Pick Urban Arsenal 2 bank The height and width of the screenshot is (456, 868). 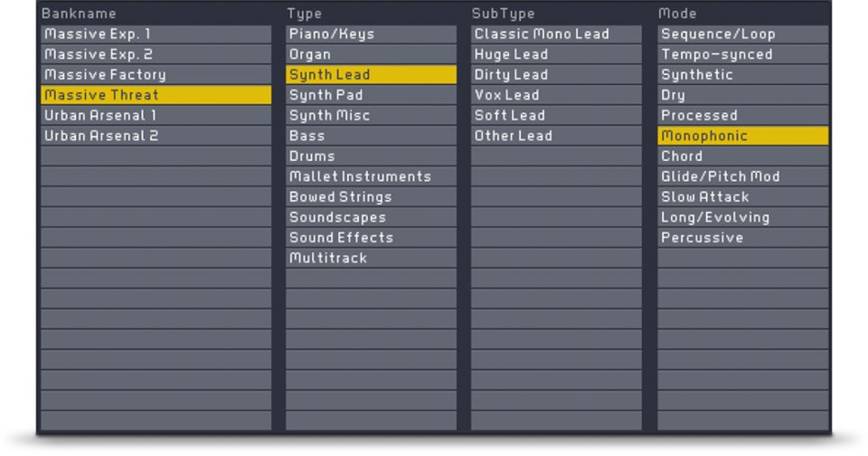coord(156,136)
